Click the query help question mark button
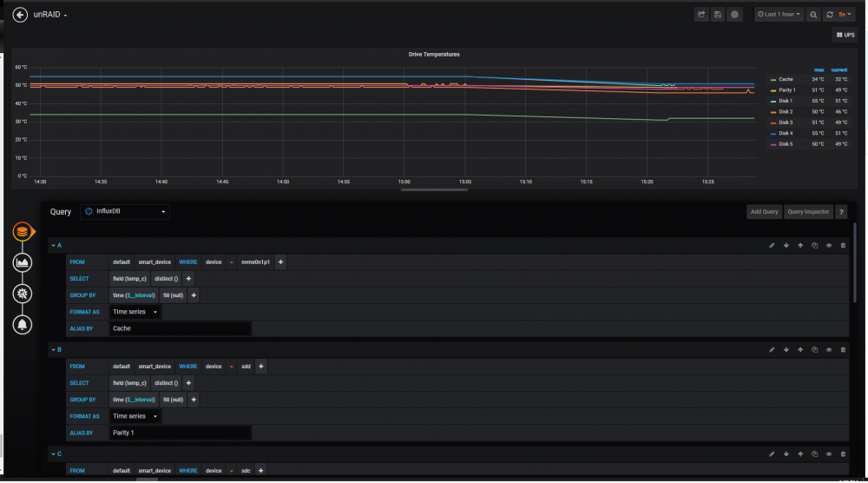The image size is (868, 483). 841,212
